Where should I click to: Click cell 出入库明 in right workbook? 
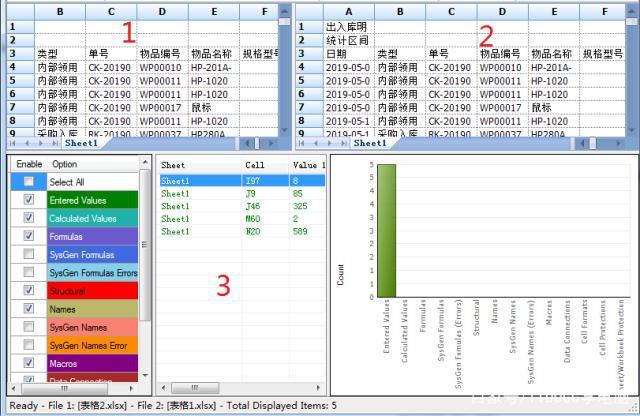tap(349, 27)
